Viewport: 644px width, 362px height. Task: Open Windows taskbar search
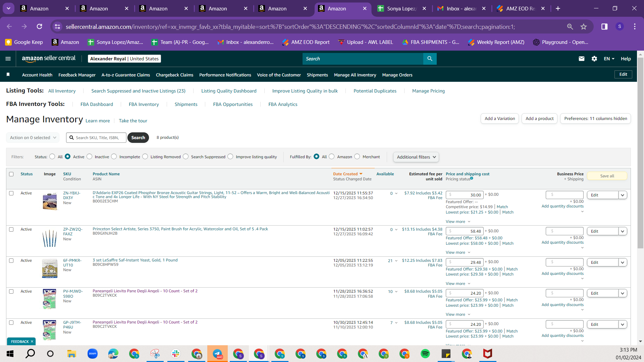click(x=30, y=354)
